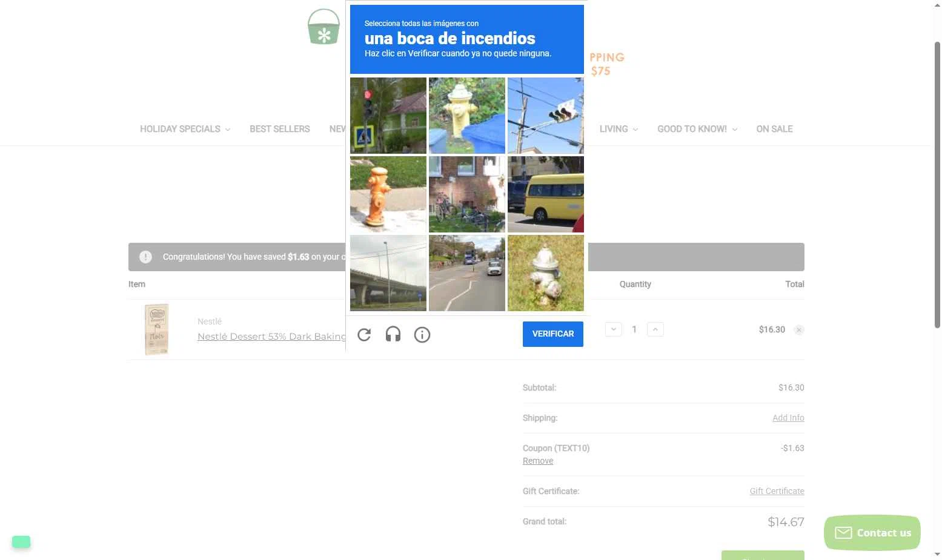Select the white hydrant on grass tile
The image size is (942, 560).
[x=546, y=273]
